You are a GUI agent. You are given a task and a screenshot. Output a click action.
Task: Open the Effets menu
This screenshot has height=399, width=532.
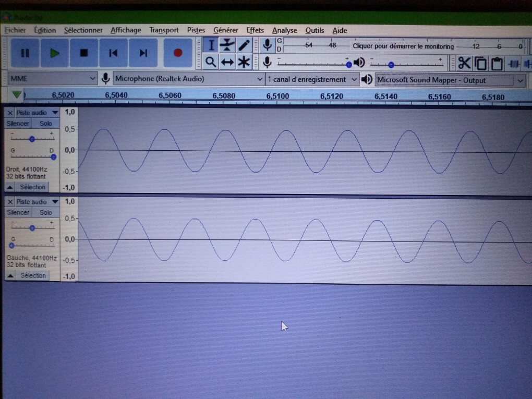(x=255, y=30)
